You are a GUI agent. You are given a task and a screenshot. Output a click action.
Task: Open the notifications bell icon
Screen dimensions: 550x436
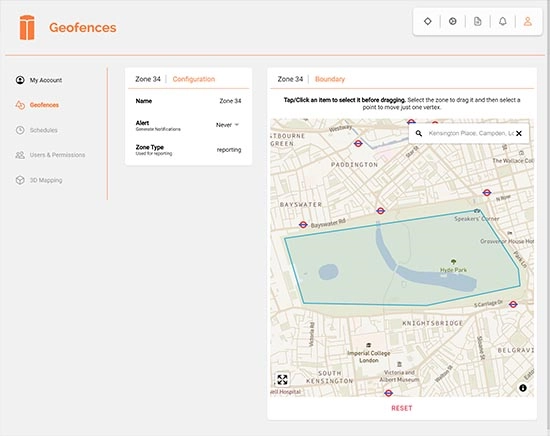tap(503, 21)
